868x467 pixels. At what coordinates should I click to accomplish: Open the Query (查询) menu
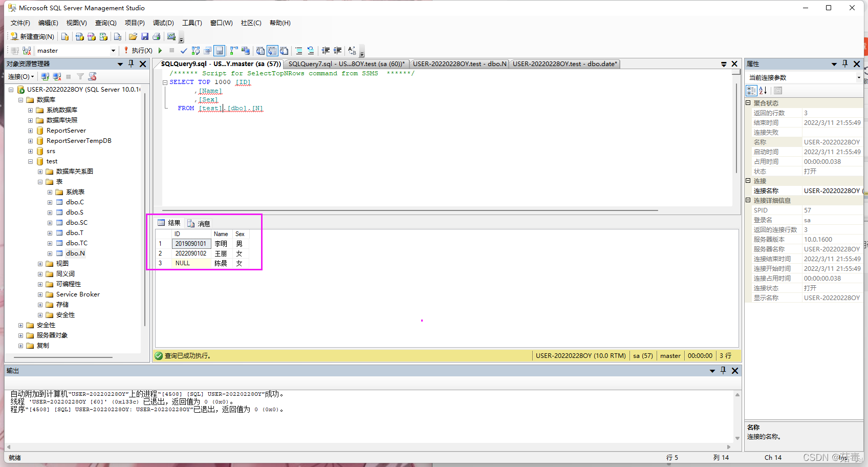click(x=105, y=23)
